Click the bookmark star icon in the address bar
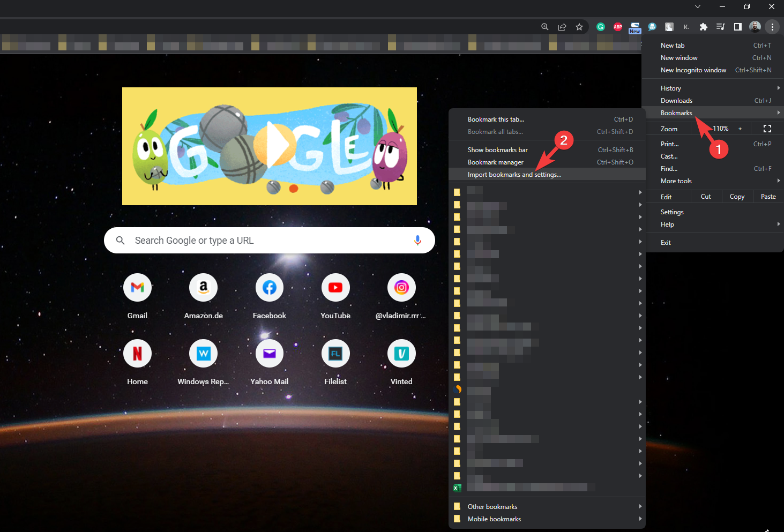 (579, 27)
